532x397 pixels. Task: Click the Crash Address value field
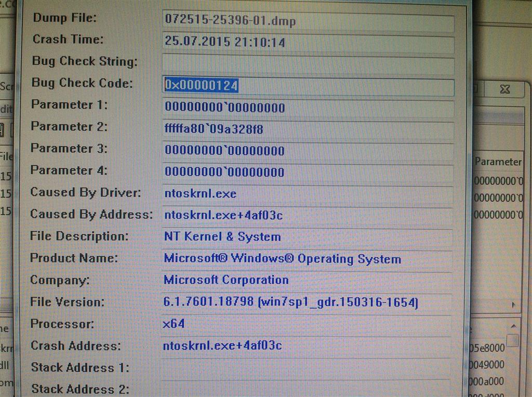click(x=307, y=346)
